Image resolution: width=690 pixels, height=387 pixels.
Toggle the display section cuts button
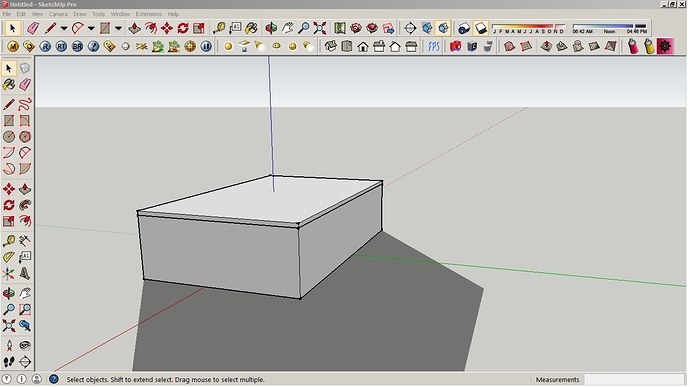(x=444, y=29)
